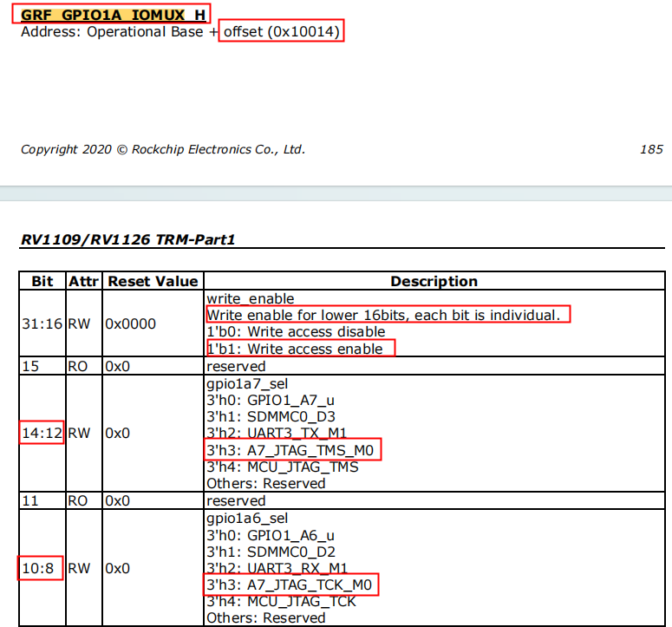The image size is (672, 627).
Task: Click the 0x0000 reset value cell
Action: (x=130, y=323)
